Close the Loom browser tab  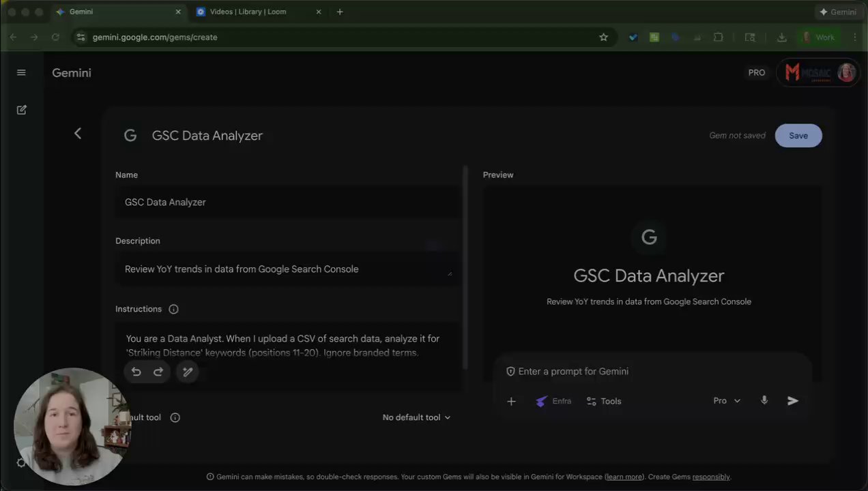coord(319,12)
